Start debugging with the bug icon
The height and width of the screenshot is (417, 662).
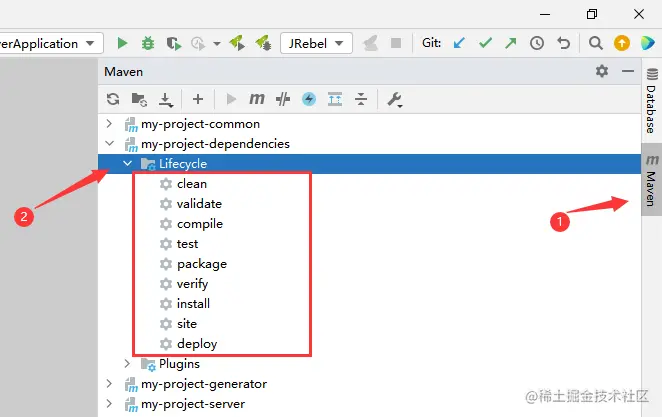tap(148, 43)
